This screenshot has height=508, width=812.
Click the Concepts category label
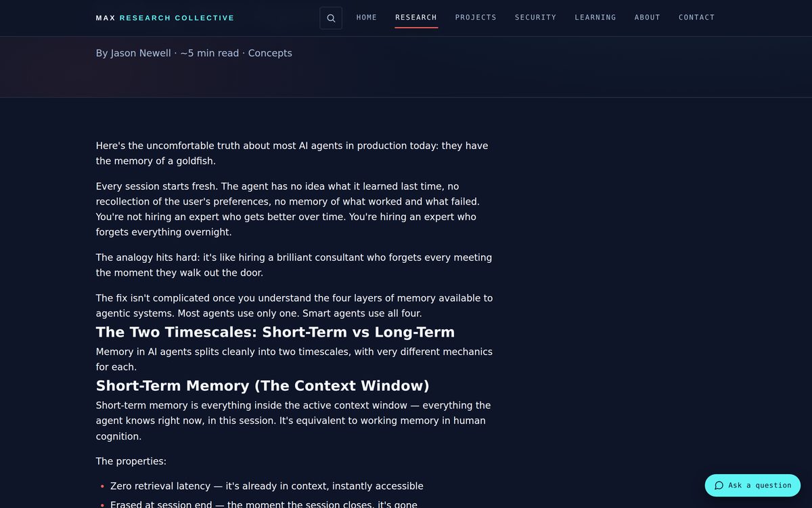pos(270,53)
